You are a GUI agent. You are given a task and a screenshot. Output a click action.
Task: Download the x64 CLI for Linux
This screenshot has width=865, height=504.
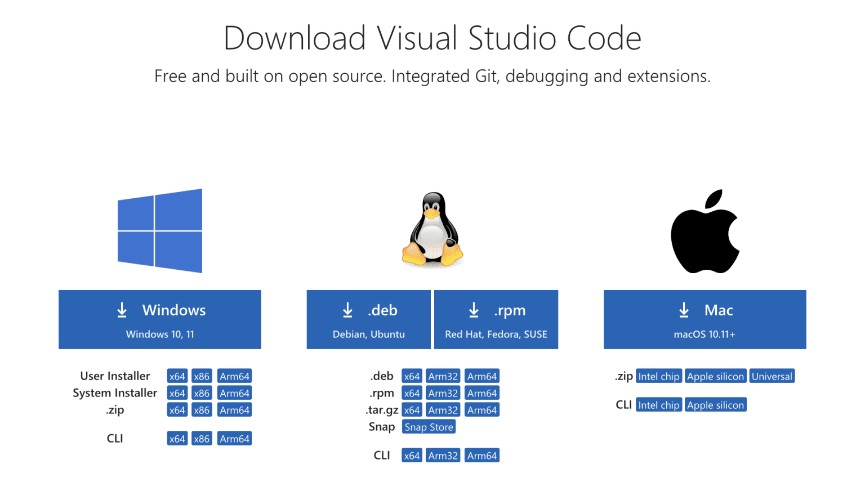pos(411,455)
